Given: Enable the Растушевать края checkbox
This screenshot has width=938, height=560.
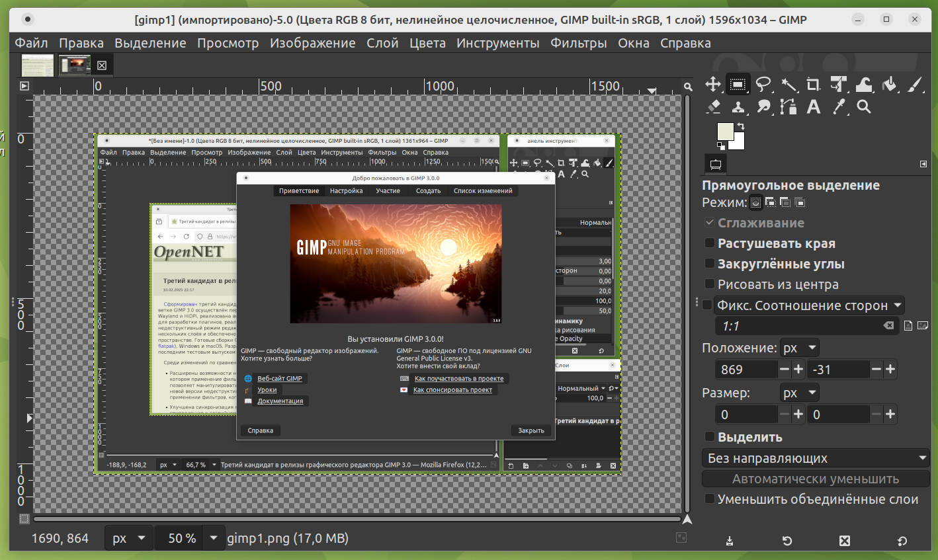Looking at the screenshot, I should click(710, 243).
